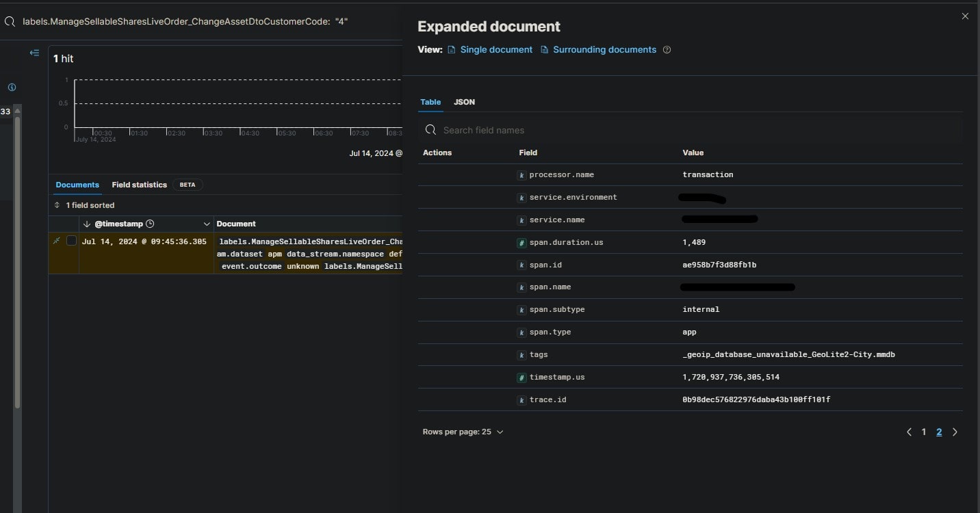Click the trace.id value 0b98dec576822976daba43b100ff101f

tap(756, 399)
